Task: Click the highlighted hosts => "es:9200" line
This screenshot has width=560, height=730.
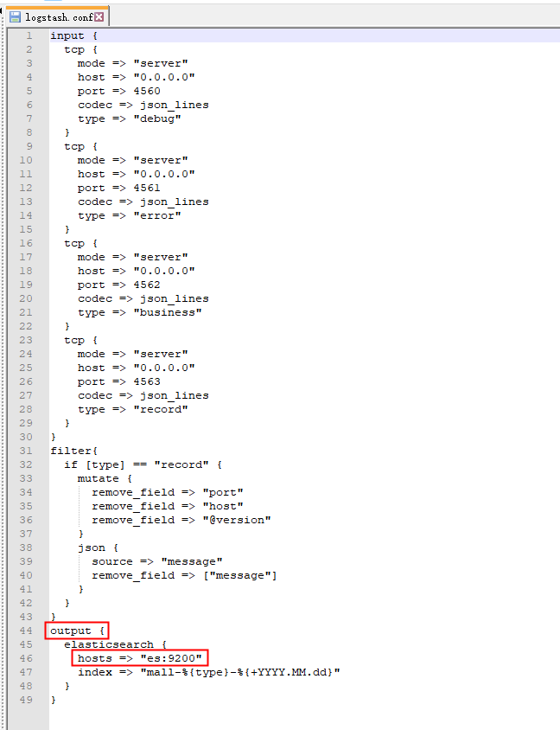Action: (139, 658)
